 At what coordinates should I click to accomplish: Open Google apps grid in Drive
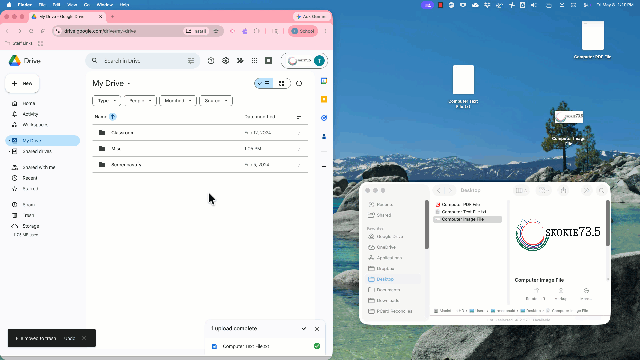(254, 61)
